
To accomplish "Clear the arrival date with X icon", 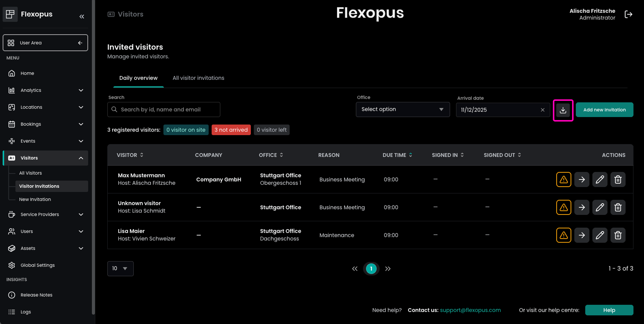I will pyautogui.click(x=542, y=110).
